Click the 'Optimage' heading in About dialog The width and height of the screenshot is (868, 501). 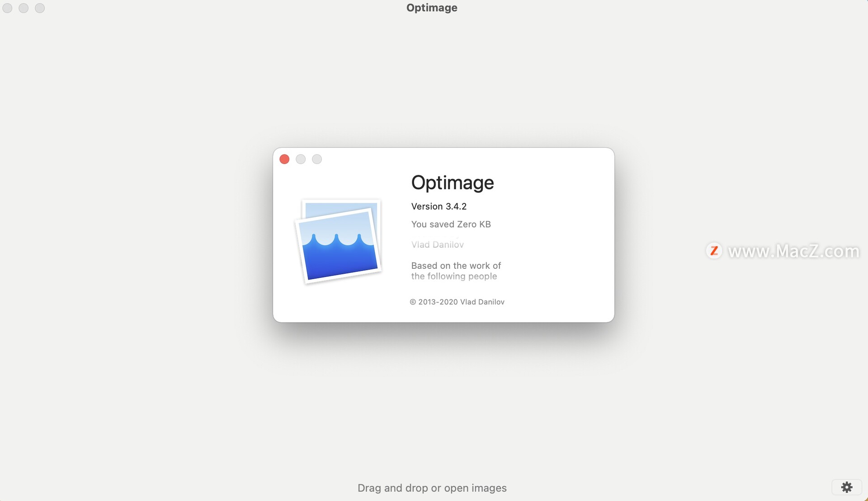(453, 183)
